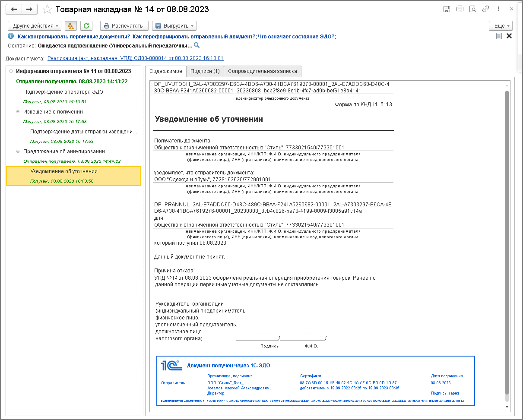The height and width of the screenshot is (420, 523).
Task: Click status Получен, 08.08.2023 16:09:58
Action: coord(62,181)
